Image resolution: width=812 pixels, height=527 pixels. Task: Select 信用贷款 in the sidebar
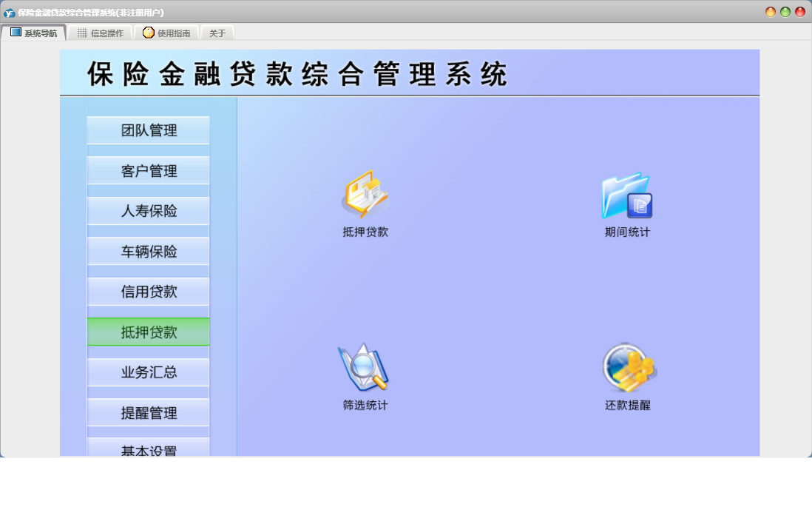(149, 292)
